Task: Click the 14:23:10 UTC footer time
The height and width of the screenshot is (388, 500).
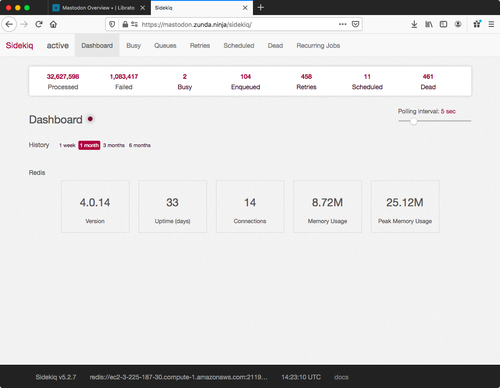Action: click(x=301, y=377)
